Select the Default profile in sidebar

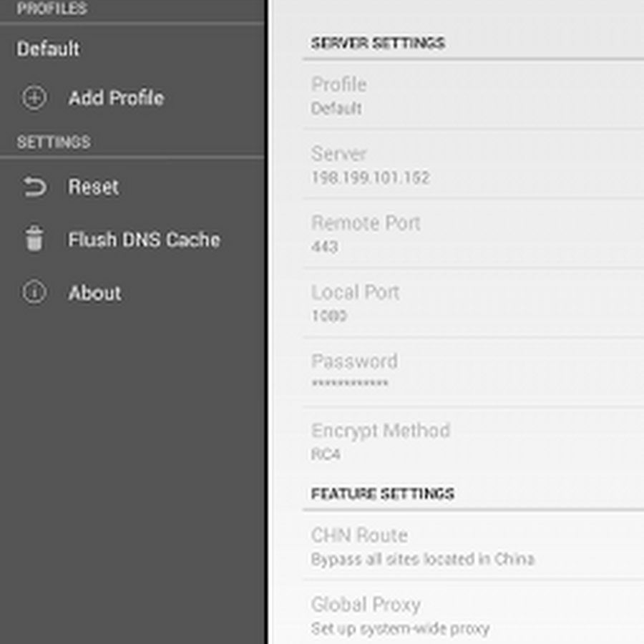coord(49,49)
